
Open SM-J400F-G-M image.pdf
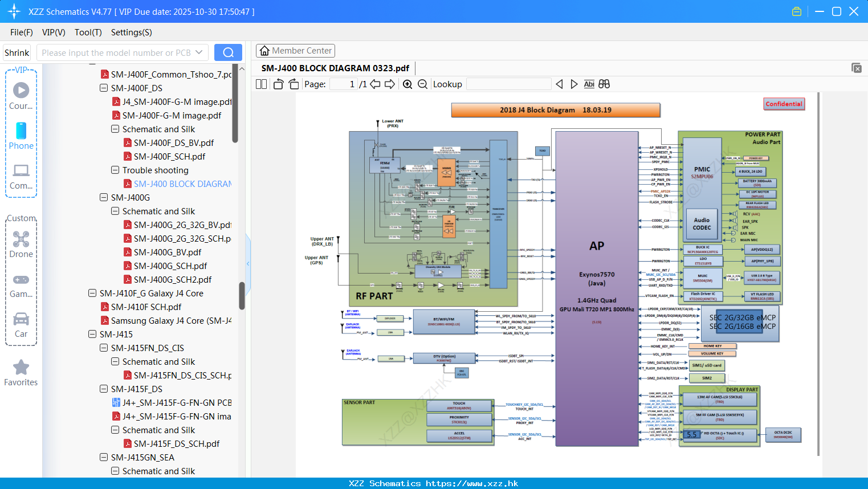(x=166, y=115)
